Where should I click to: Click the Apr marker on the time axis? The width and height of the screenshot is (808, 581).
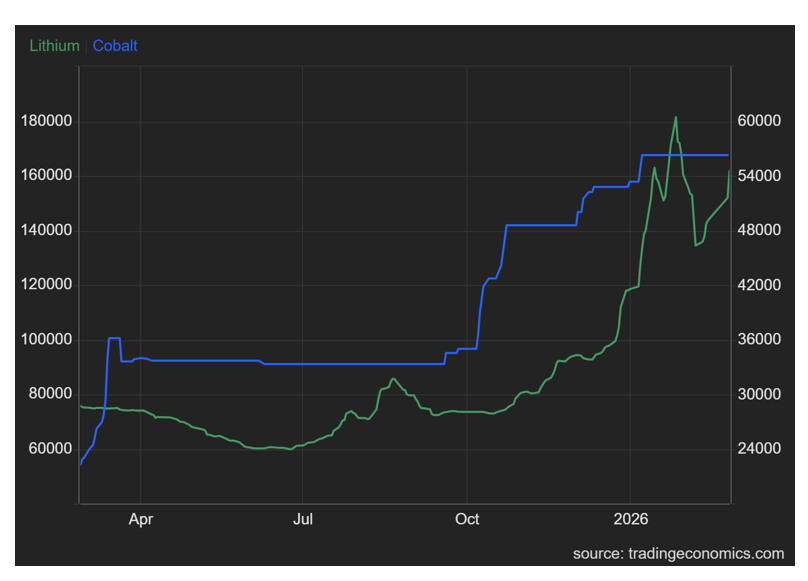click(141, 519)
